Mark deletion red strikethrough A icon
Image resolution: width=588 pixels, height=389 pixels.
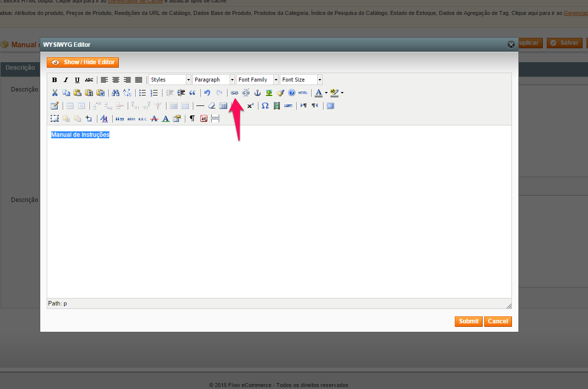pyautogui.click(x=154, y=119)
